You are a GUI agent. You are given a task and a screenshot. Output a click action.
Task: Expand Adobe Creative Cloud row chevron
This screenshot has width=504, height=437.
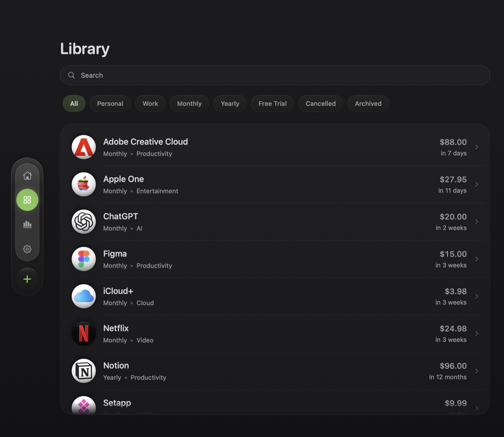[477, 147]
